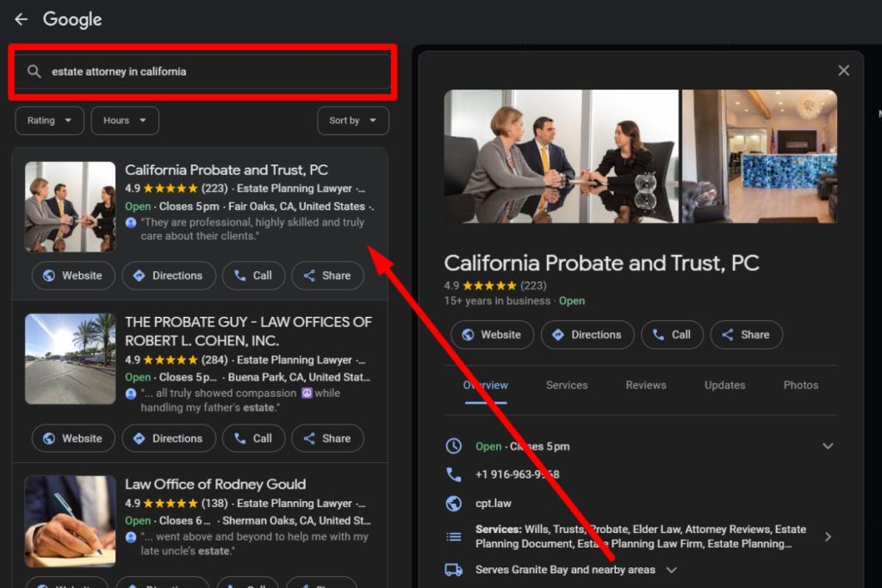
Task: Click review snippet about 'my father's estate'
Action: click(x=241, y=400)
